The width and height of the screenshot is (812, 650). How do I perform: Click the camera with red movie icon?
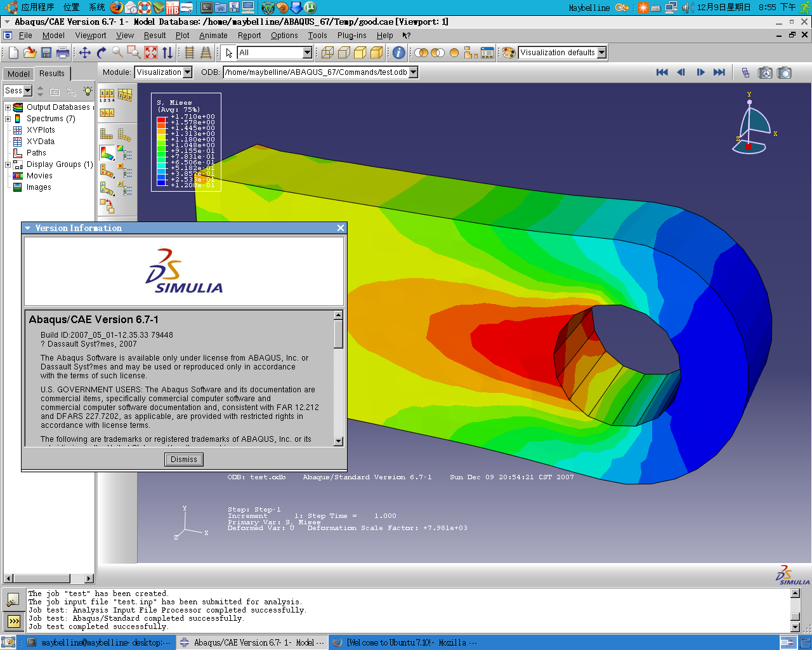[766, 73]
